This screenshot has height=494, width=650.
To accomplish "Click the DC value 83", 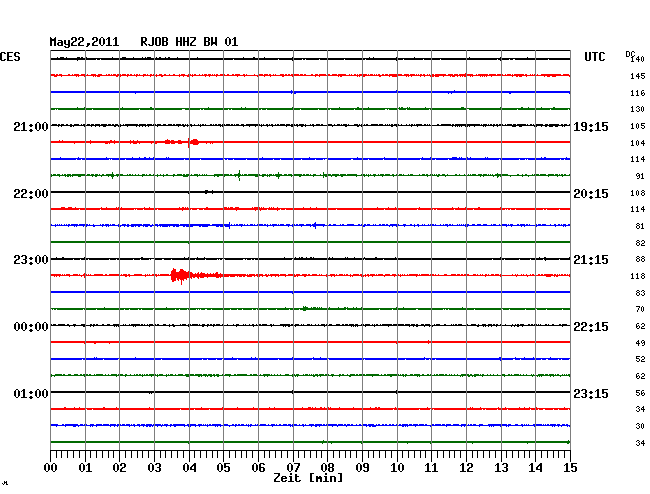I will 640,293.
